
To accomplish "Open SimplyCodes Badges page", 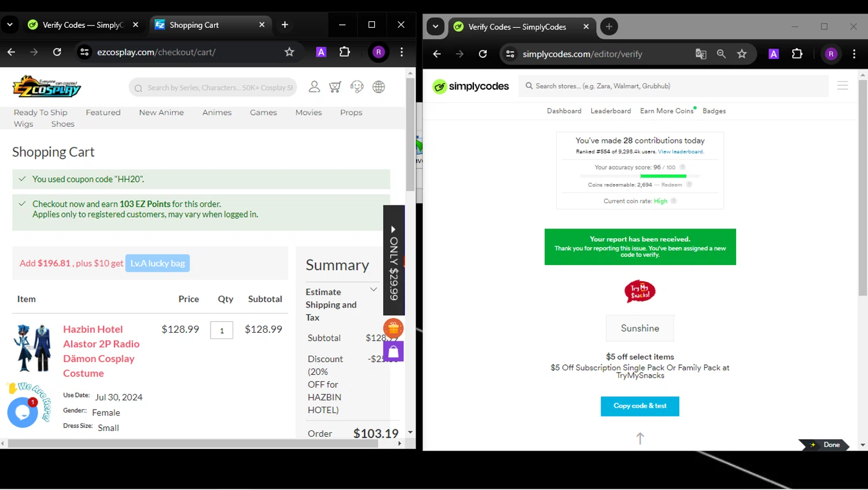I will [714, 110].
